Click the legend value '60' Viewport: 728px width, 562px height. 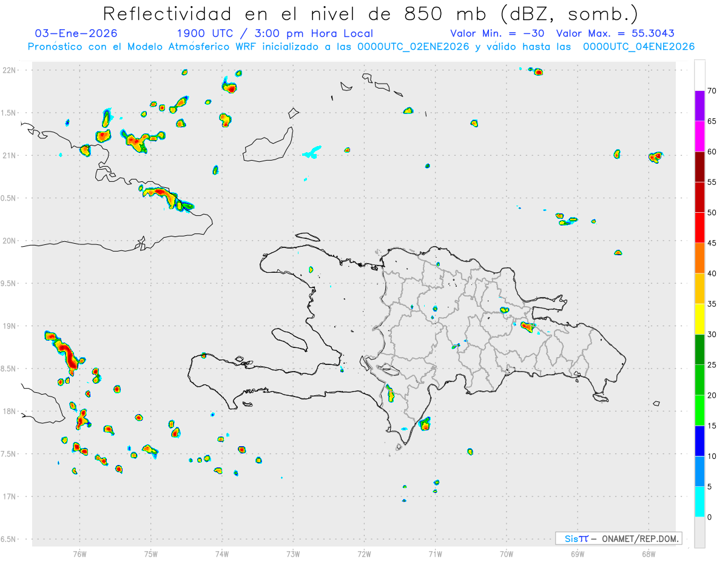[712, 152]
